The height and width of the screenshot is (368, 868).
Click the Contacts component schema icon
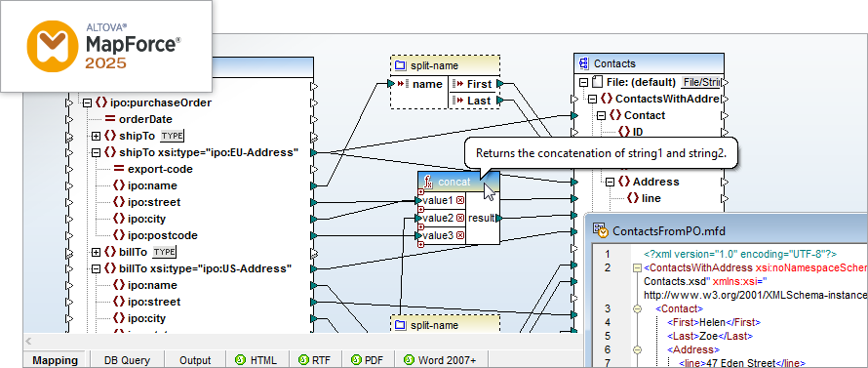pyautogui.click(x=583, y=63)
